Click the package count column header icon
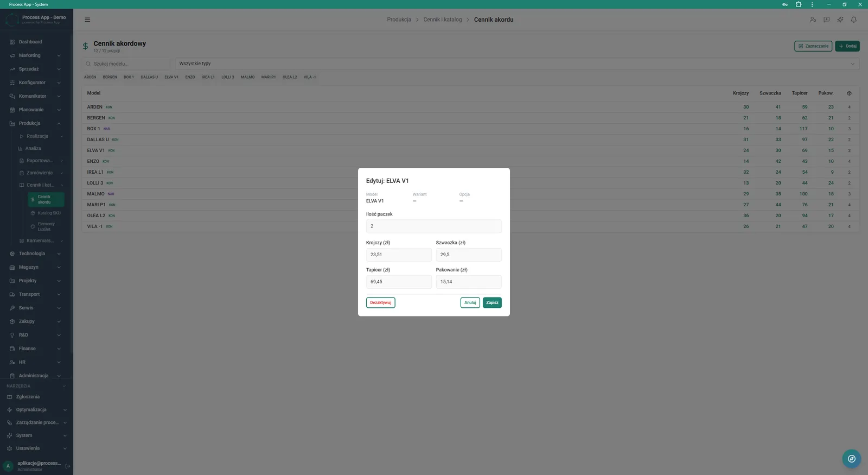 849,93
